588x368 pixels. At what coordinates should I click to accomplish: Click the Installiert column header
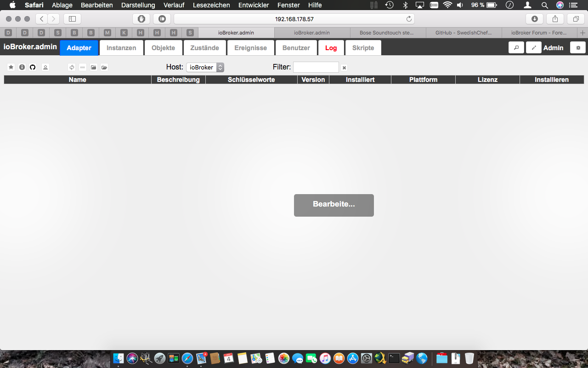pos(360,80)
